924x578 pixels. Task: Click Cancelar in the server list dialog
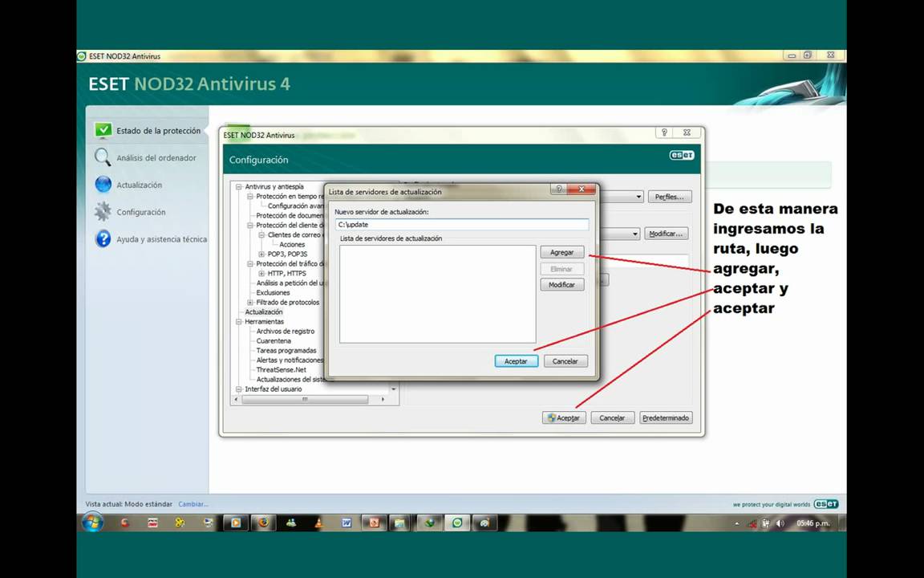(x=565, y=361)
